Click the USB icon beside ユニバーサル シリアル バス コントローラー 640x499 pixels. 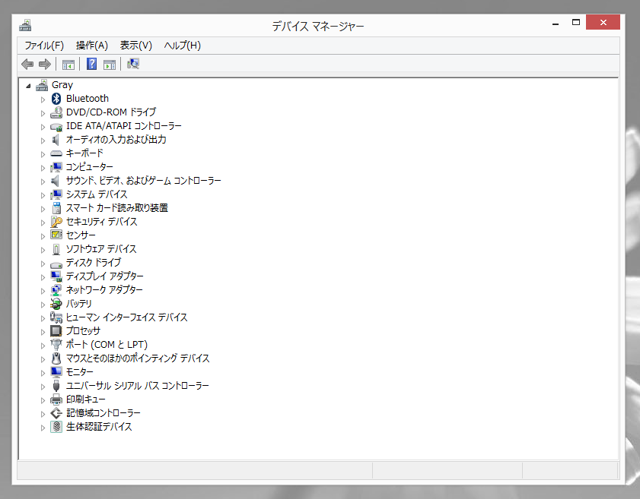tap(56, 386)
